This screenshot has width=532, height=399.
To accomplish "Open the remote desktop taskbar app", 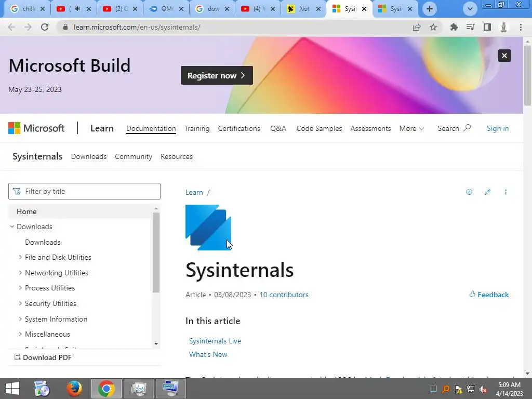I will (x=170, y=389).
